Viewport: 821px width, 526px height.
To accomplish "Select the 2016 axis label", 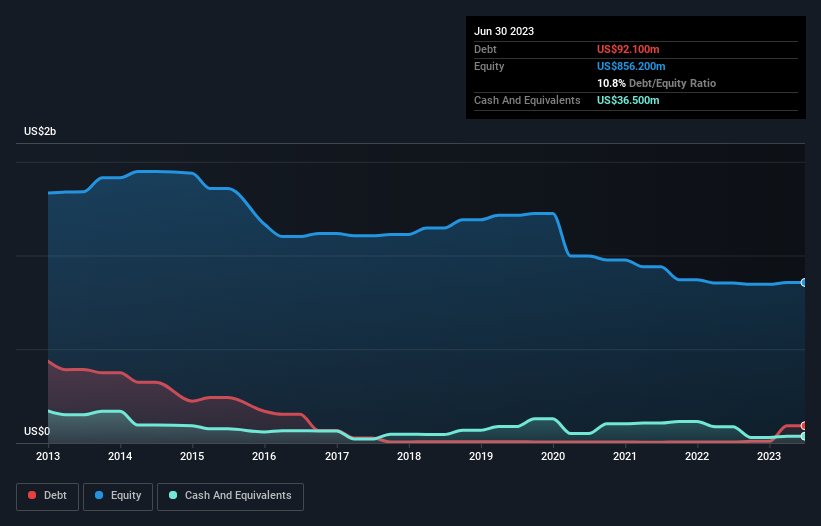I will pyautogui.click(x=264, y=456).
